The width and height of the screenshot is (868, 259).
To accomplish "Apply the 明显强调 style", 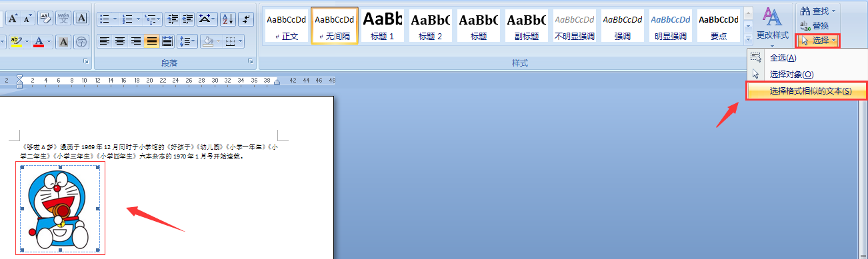I will [671, 25].
